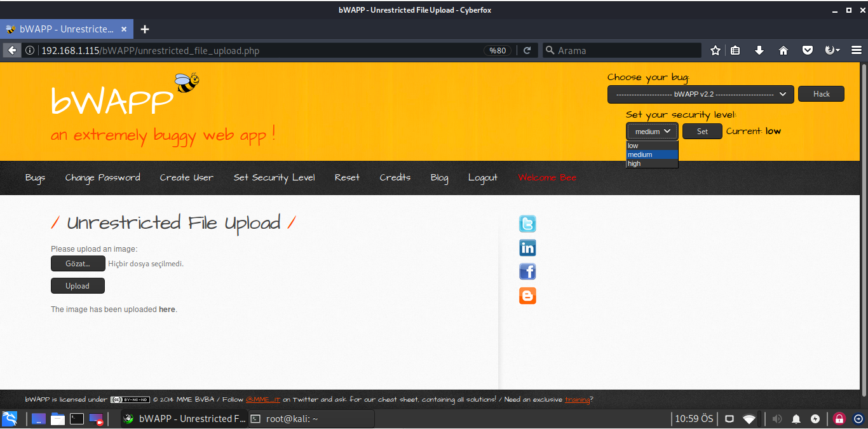The width and height of the screenshot is (868, 429).
Task: Click the Gözat... file browse button
Action: coord(78,263)
